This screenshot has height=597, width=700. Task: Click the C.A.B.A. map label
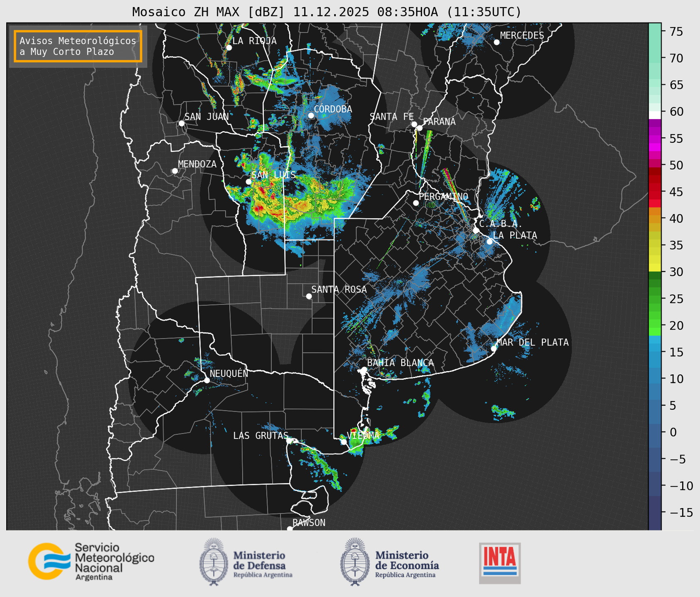click(x=501, y=224)
